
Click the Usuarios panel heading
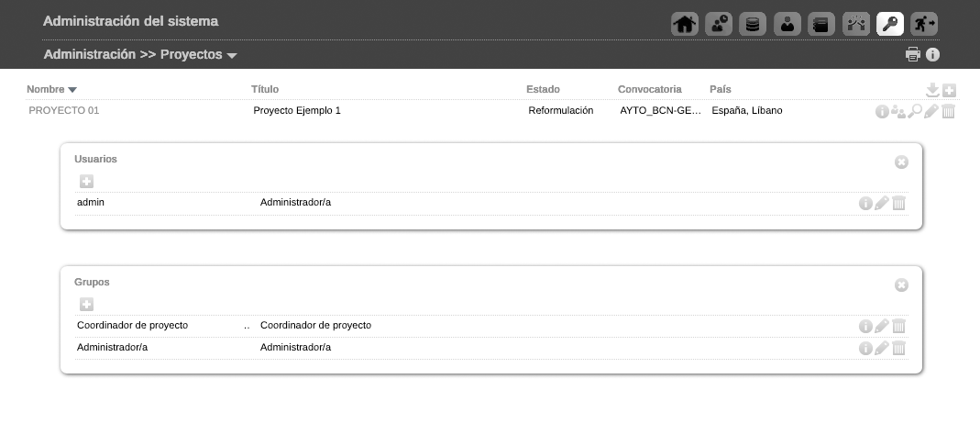click(x=95, y=159)
